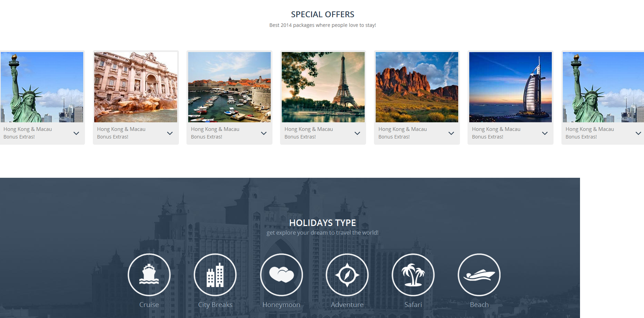Click Bonus Extras! text under red mountains
The width and height of the screenshot is (644, 318).
tap(394, 137)
